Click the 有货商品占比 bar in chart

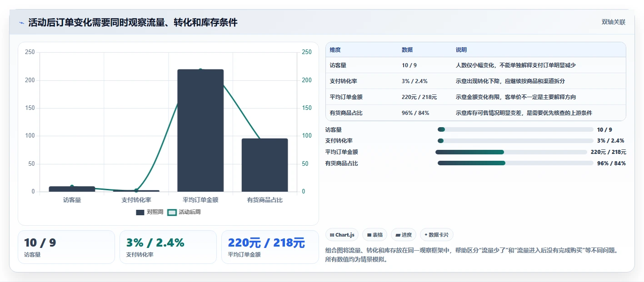coord(265,165)
